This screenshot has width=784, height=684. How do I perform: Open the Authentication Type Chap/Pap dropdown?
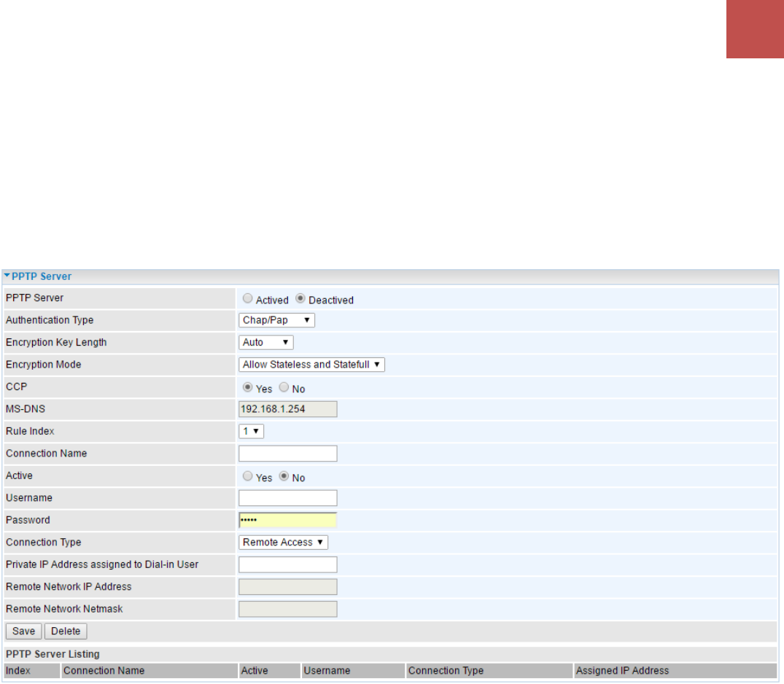[276, 320]
